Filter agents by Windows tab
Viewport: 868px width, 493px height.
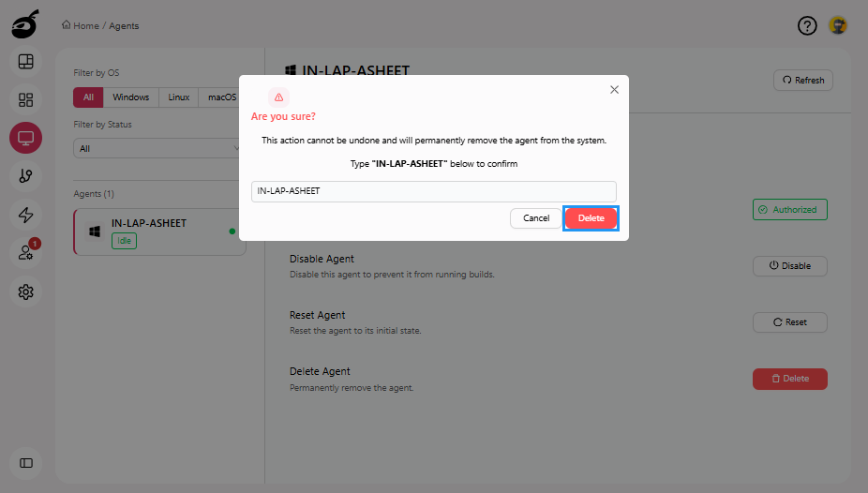click(x=130, y=97)
